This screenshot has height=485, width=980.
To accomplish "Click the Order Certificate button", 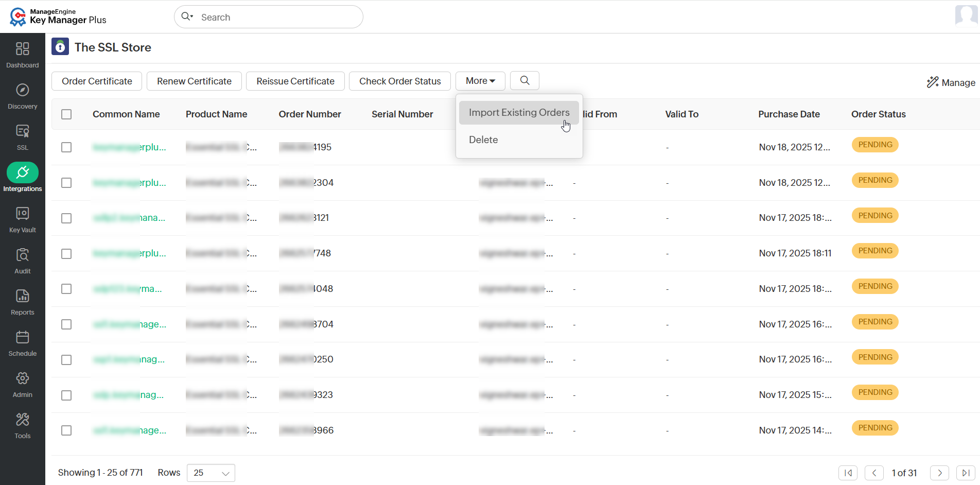I will click(x=97, y=81).
